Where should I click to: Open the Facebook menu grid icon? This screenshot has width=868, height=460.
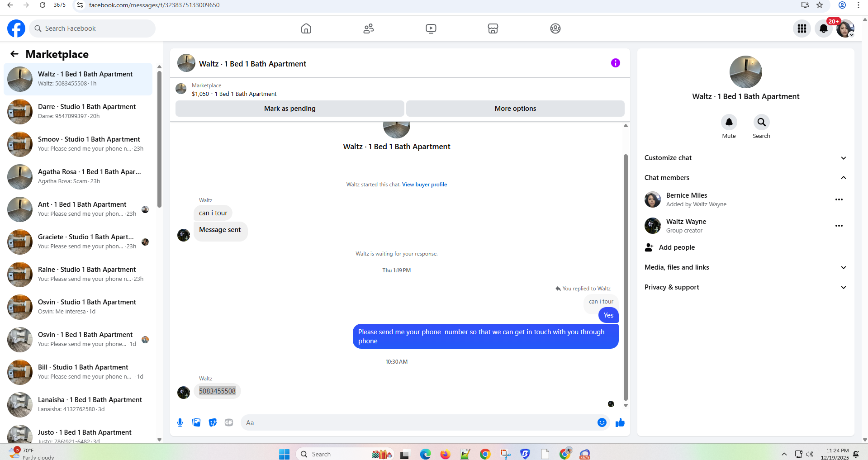[802, 28]
